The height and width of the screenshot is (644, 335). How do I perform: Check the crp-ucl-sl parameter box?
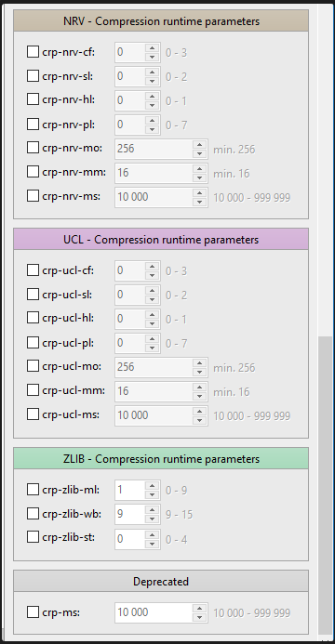[33, 295]
